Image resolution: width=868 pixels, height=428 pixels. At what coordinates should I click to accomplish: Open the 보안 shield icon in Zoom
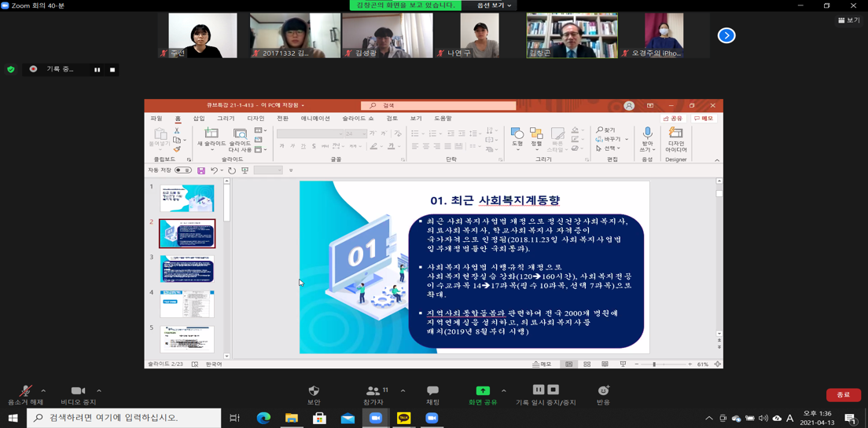coord(314,391)
